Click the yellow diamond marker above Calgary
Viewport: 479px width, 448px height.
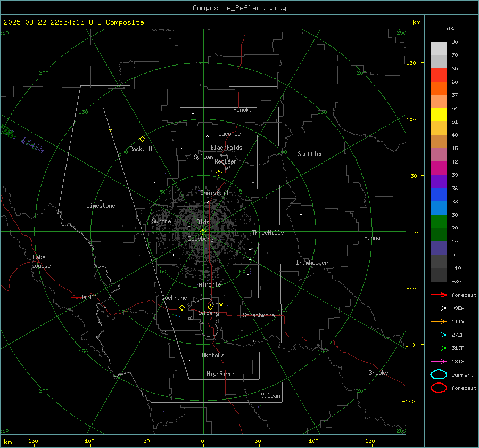pyautogui.click(x=210, y=307)
